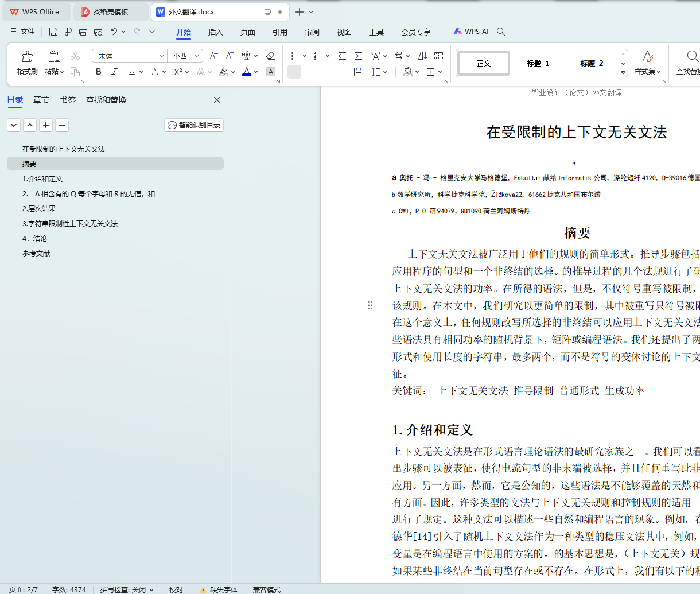Open the 插入 ribbon tab
This screenshot has width=700, height=594.
[215, 32]
